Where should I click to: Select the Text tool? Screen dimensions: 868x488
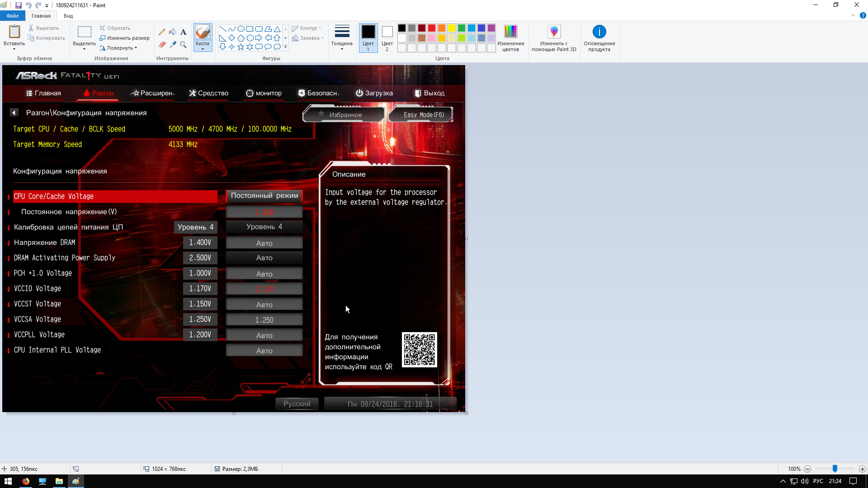point(183,32)
